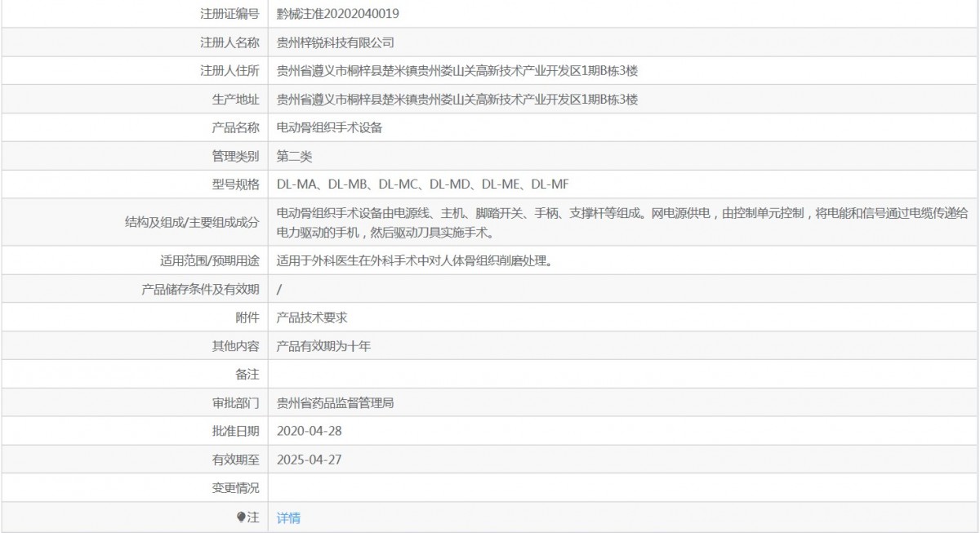980x533 pixels.
Task: Click the 注册人住所 address value
Action: (x=457, y=71)
